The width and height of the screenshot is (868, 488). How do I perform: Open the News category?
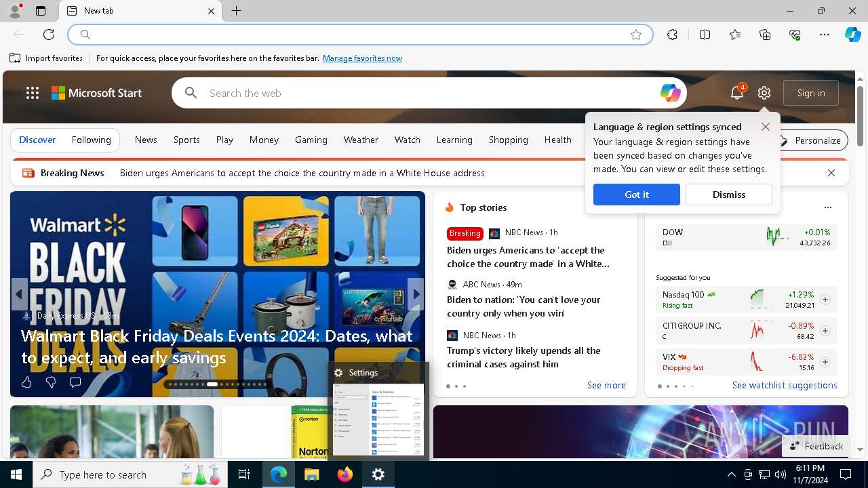(146, 140)
